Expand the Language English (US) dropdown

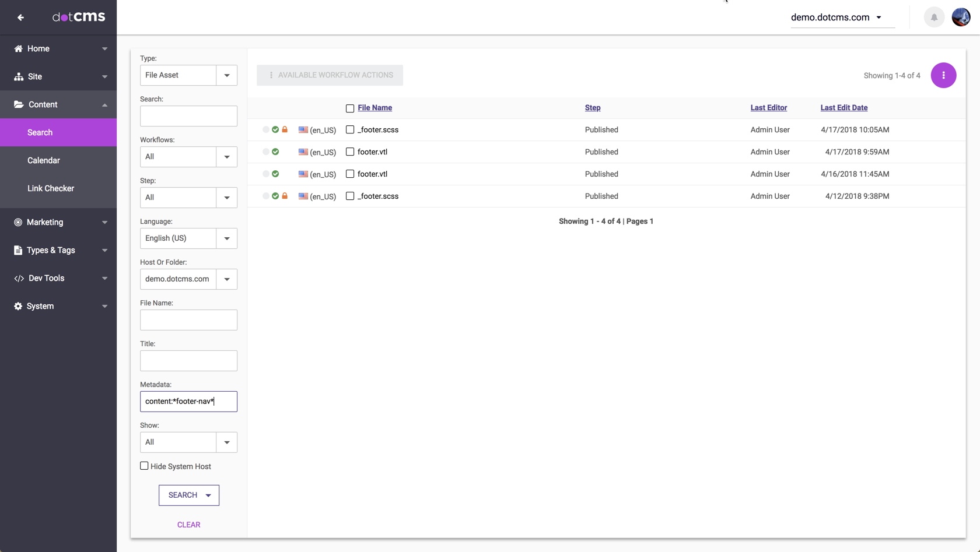(226, 238)
